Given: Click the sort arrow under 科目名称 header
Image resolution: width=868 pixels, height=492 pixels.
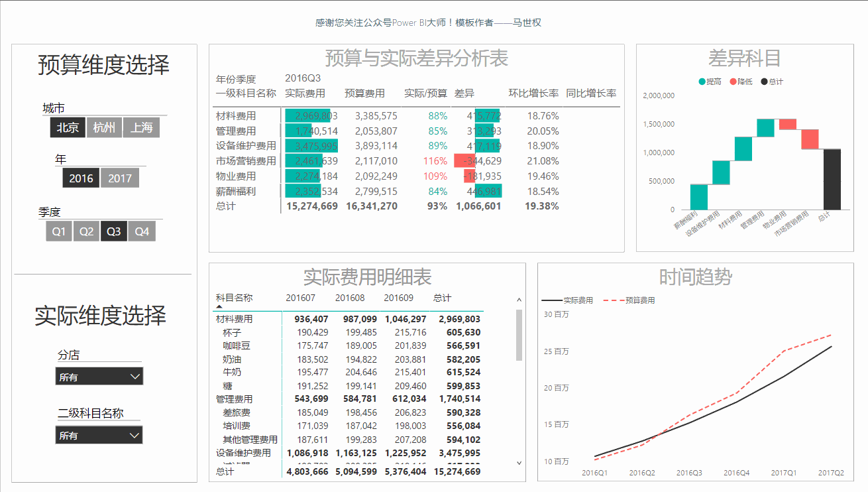Looking at the screenshot, I should (219, 307).
